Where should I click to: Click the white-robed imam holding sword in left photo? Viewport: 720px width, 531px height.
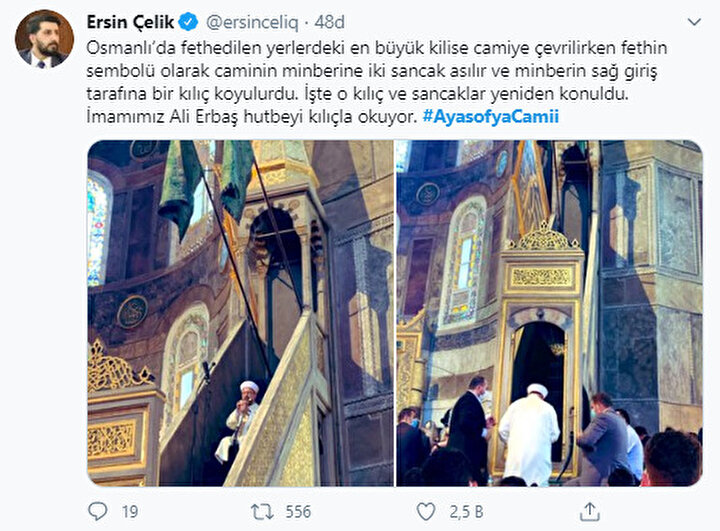238,421
